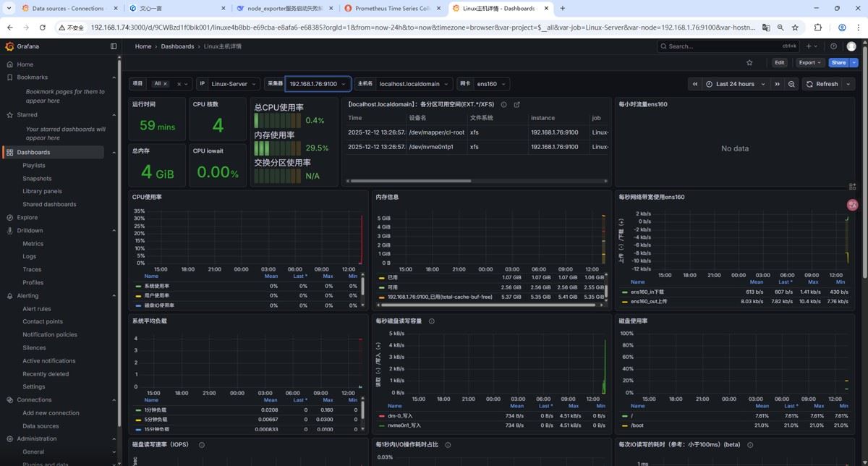The width and height of the screenshot is (868, 466).
Task: Show info for the disk space panel
Action: point(503,104)
